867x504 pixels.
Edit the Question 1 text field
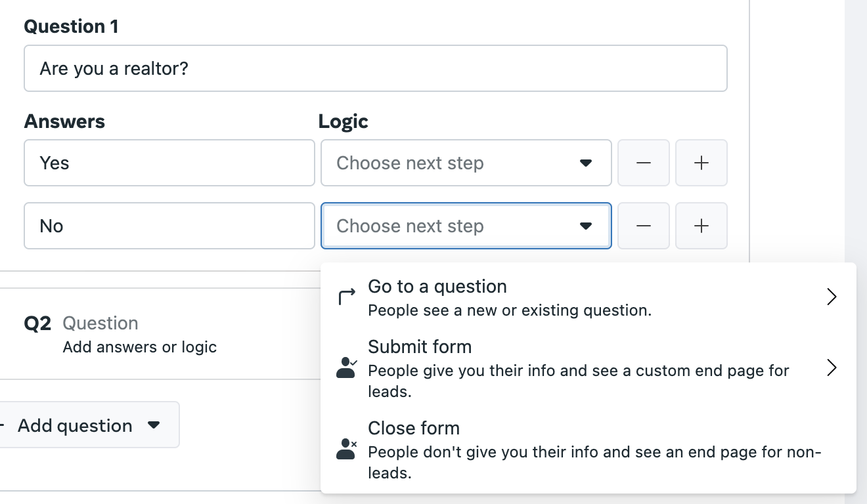[x=376, y=68]
